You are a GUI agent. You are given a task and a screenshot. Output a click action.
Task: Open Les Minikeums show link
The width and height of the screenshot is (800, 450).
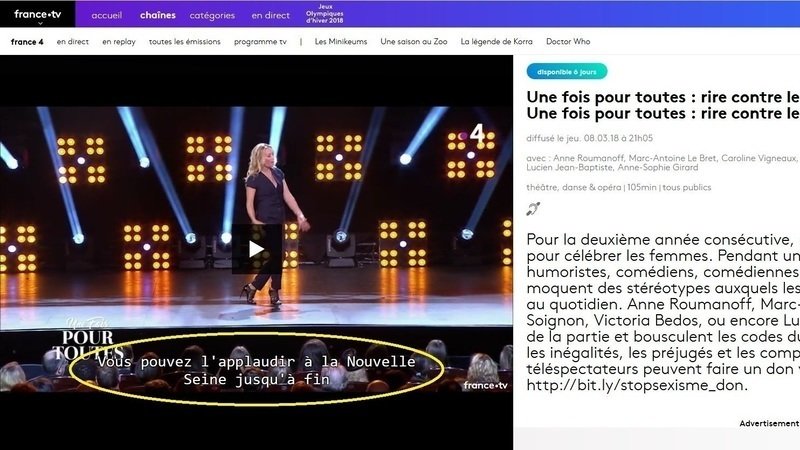tap(341, 42)
